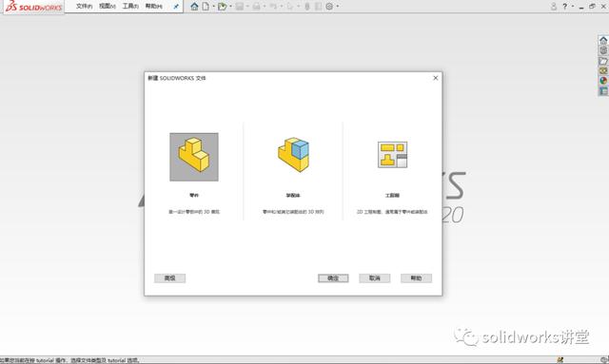Viewport: 609px width, 364px height.
Task: Click the question mark Help icon
Action: 565,7
